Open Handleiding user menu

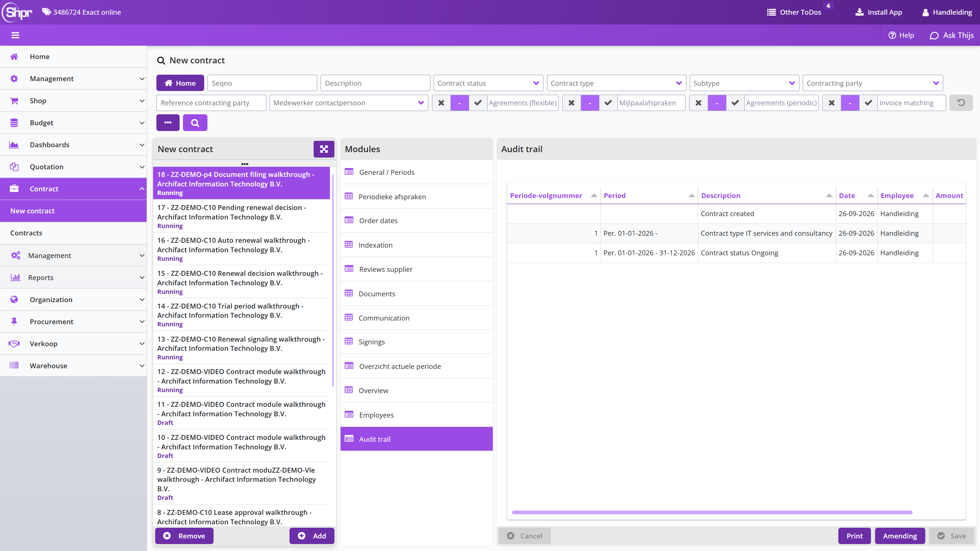(x=947, y=12)
